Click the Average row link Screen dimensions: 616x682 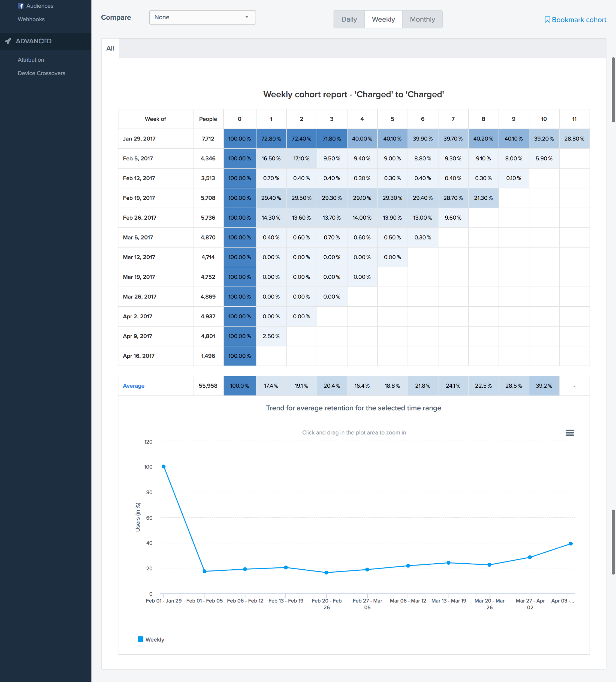click(134, 386)
